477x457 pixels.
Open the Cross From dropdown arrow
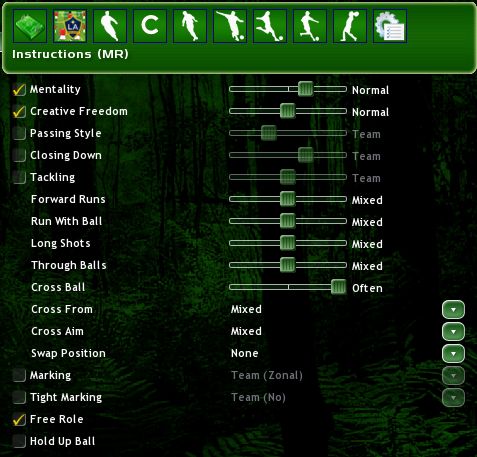coord(453,310)
